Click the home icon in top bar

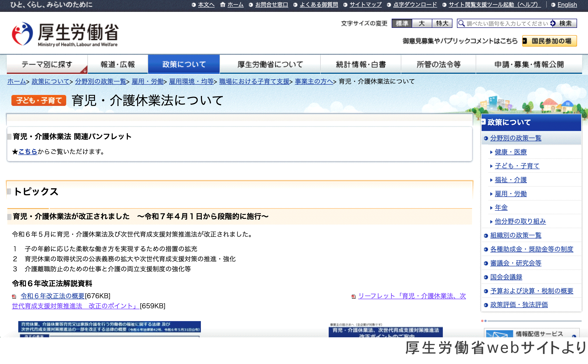click(x=223, y=5)
